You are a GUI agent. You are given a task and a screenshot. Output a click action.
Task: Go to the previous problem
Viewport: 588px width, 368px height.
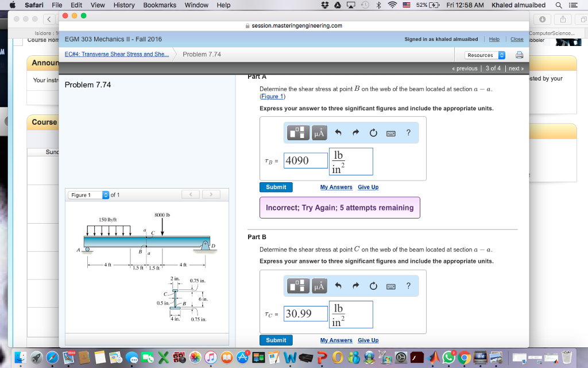[x=465, y=68]
